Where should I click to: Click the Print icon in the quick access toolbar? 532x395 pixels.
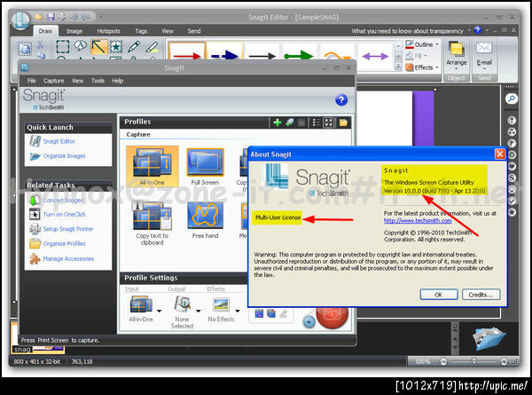pyautogui.click(x=62, y=16)
